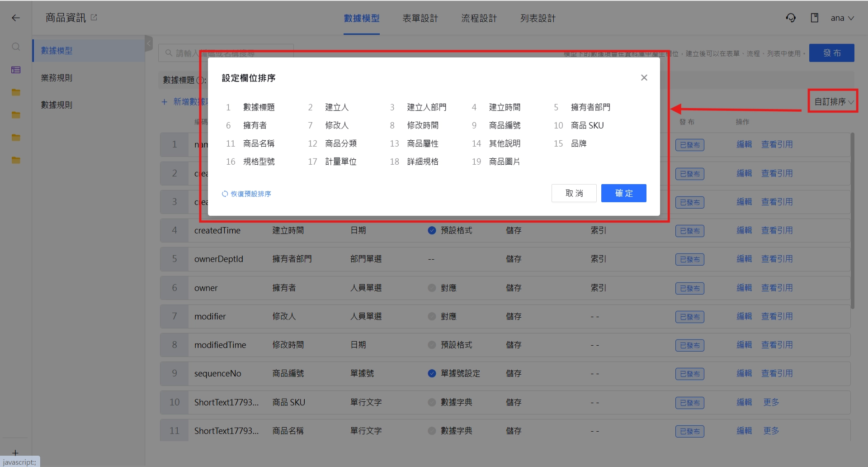The width and height of the screenshot is (868, 467).
Task: Select field 計量單位 in sort dialog
Action: click(341, 162)
